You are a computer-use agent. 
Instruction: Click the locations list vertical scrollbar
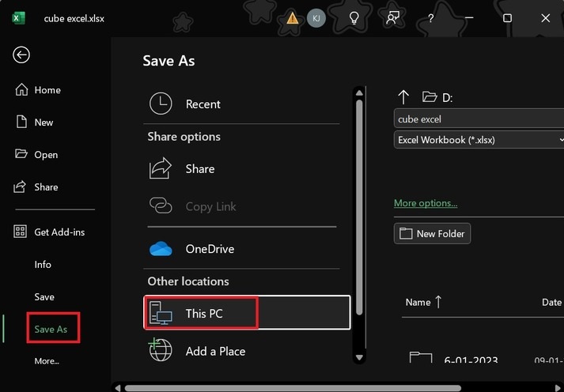tap(359, 208)
